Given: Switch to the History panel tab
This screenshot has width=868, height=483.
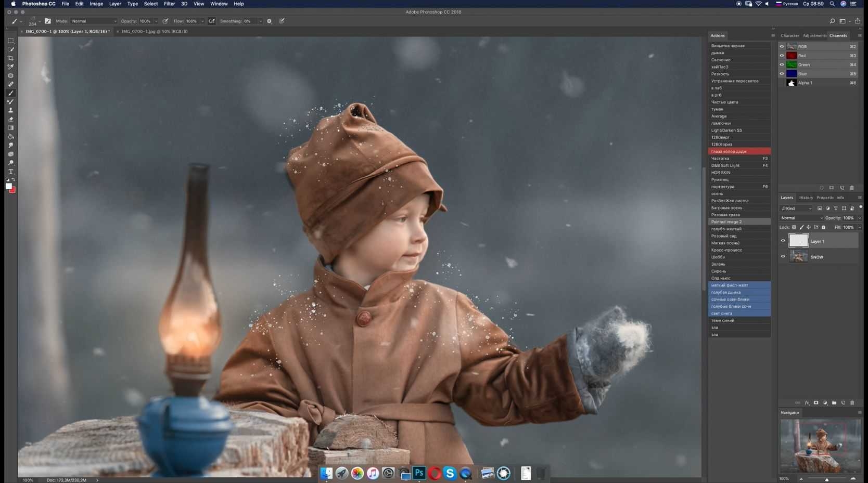Looking at the screenshot, I should click(806, 198).
